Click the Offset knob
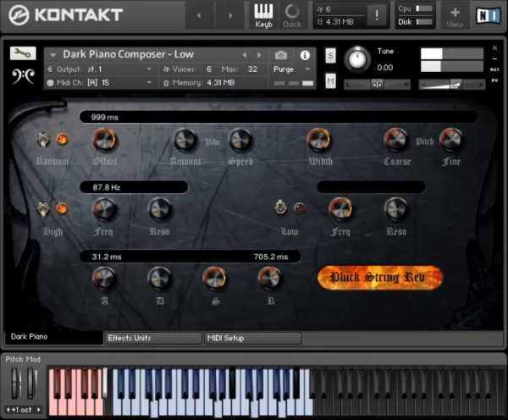The image size is (508, 420). click(104, 140)
